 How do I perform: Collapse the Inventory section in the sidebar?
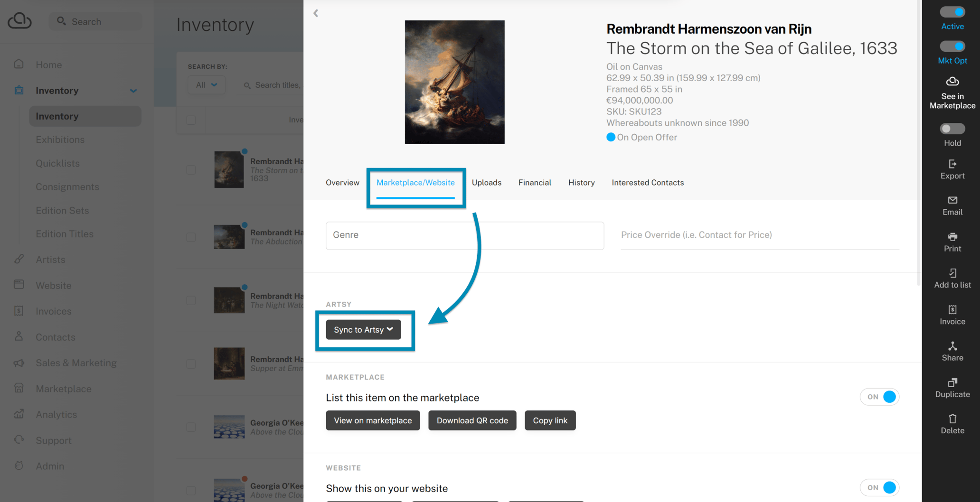[133, 90]
